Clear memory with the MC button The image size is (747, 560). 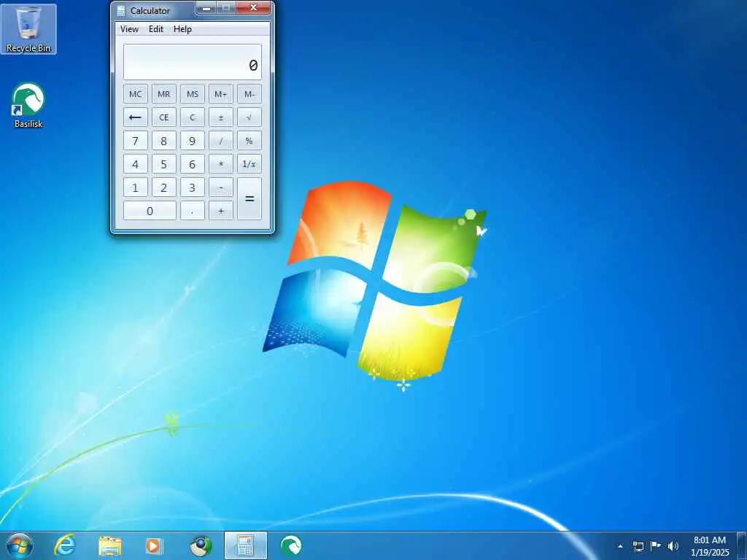(135, 94)
